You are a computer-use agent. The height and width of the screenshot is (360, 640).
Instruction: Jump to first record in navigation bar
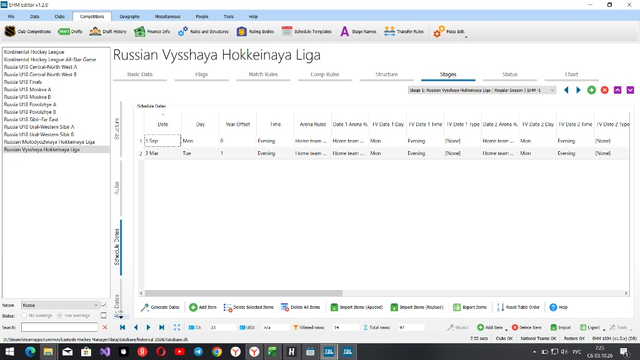pyautogui.click(x=122, y=327)
